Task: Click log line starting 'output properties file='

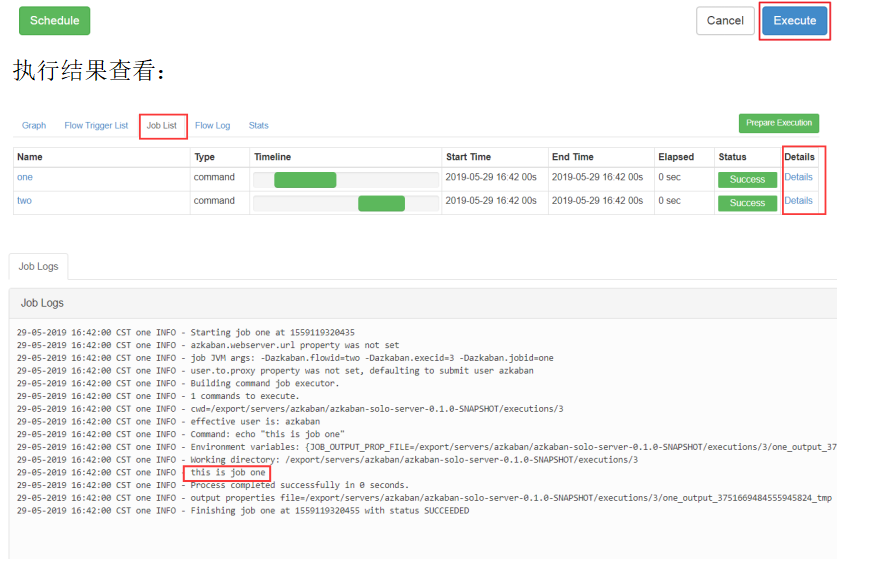Action: point(425,498)
